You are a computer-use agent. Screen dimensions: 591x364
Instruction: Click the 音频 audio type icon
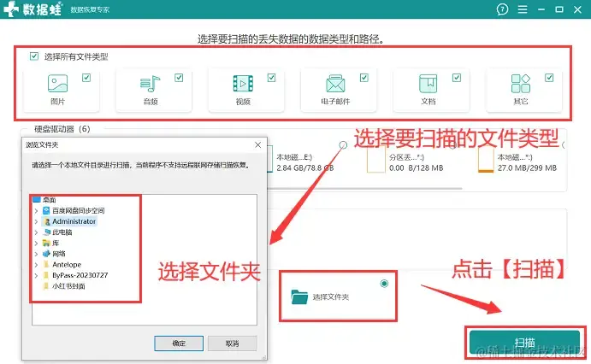point(150,84)
